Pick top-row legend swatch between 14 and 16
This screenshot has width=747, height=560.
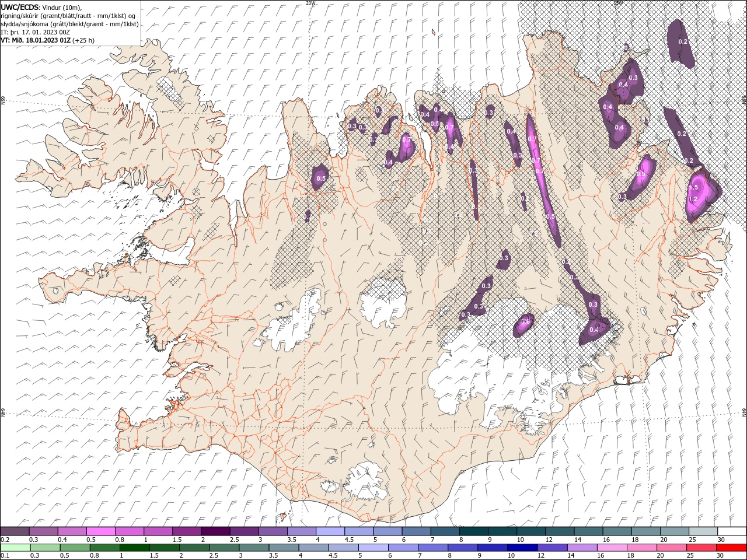(x=588, y=531)
